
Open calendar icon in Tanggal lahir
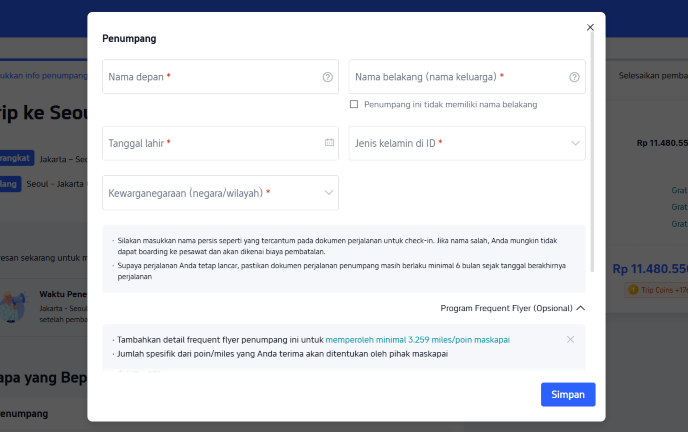tap(329, 142)
